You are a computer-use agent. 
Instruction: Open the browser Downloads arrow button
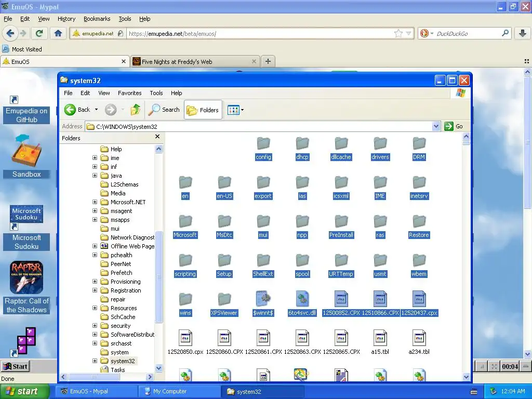(x=523, y=33)
